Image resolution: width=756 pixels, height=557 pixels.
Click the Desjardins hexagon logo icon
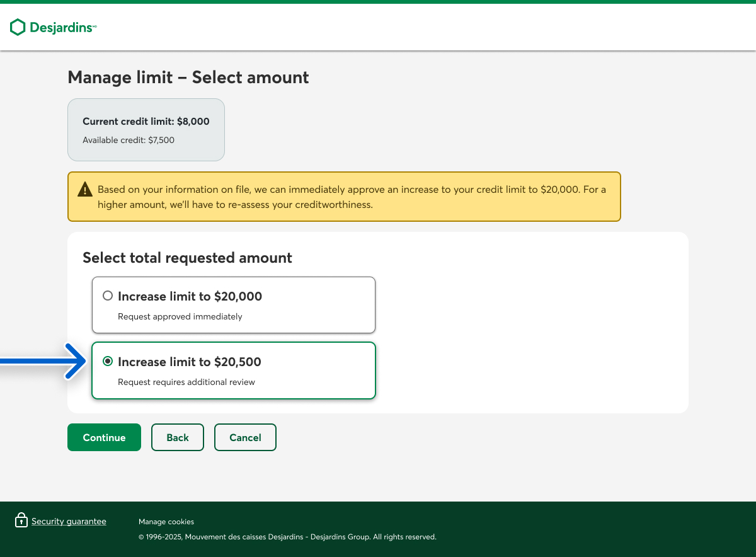[18, 27]
